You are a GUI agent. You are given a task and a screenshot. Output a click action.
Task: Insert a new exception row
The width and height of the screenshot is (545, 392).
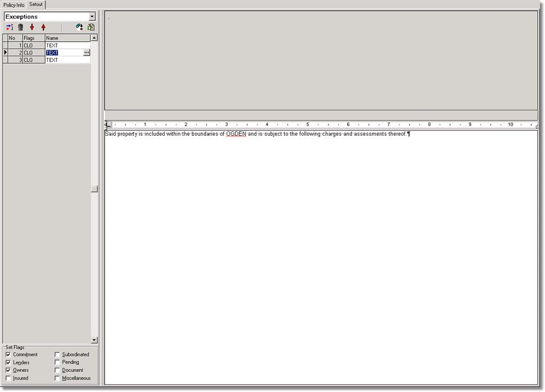coord(9,26)
